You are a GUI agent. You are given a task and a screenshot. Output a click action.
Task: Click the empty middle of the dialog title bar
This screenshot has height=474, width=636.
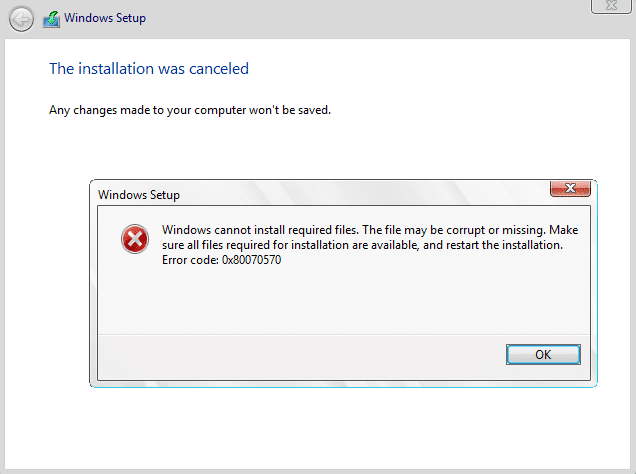365,193
